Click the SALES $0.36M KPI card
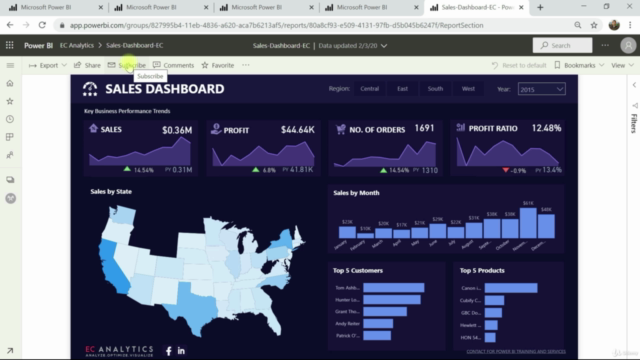Screen dimensions: 640x360 141,148
